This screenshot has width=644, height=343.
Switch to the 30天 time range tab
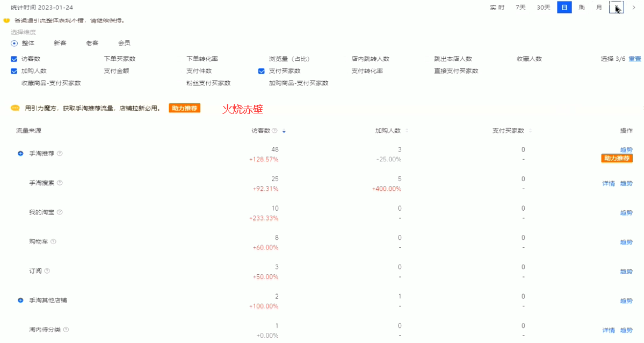544,8
